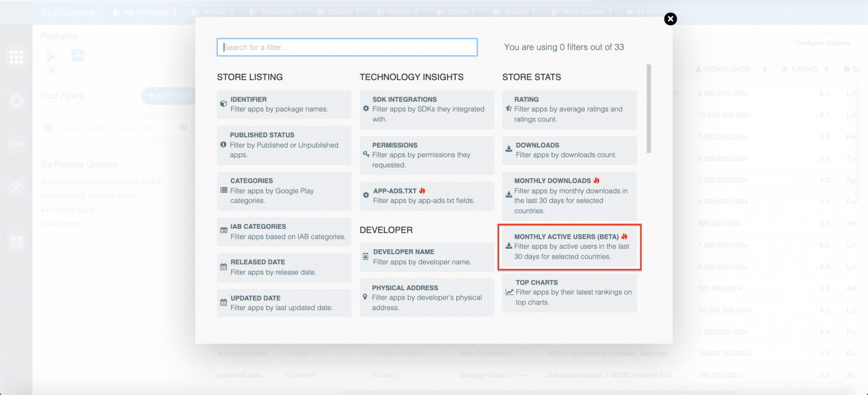
Task: Open the Top Charts filter
Action: pyautogui.click(x=569, y=291)
